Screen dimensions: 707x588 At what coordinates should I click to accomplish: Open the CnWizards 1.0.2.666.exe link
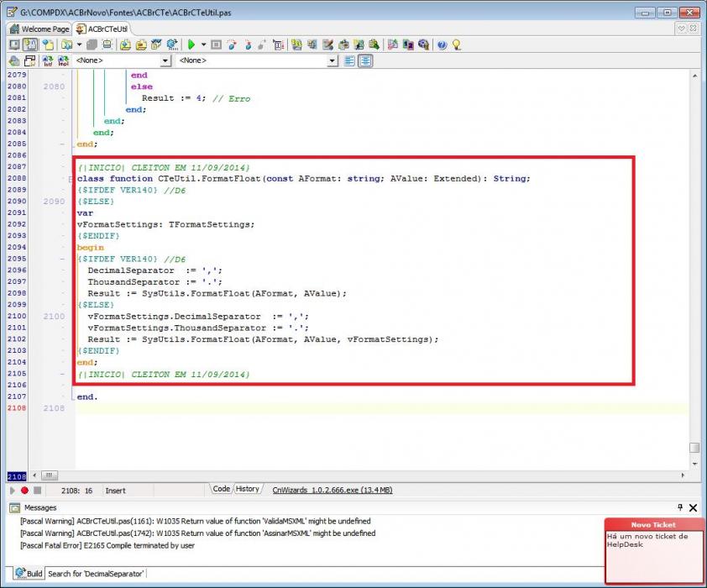[x=333, y=491]
